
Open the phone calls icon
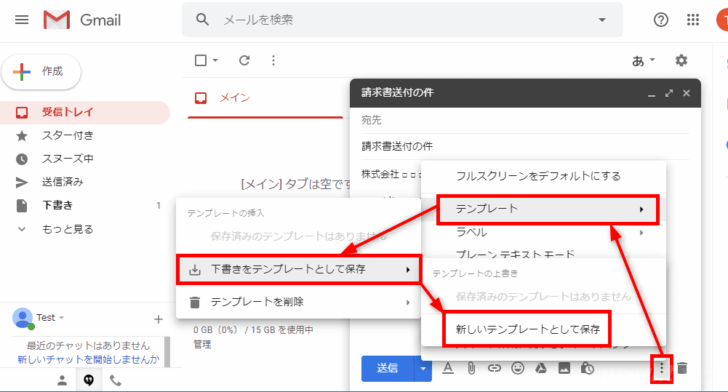tap(116, 381)
